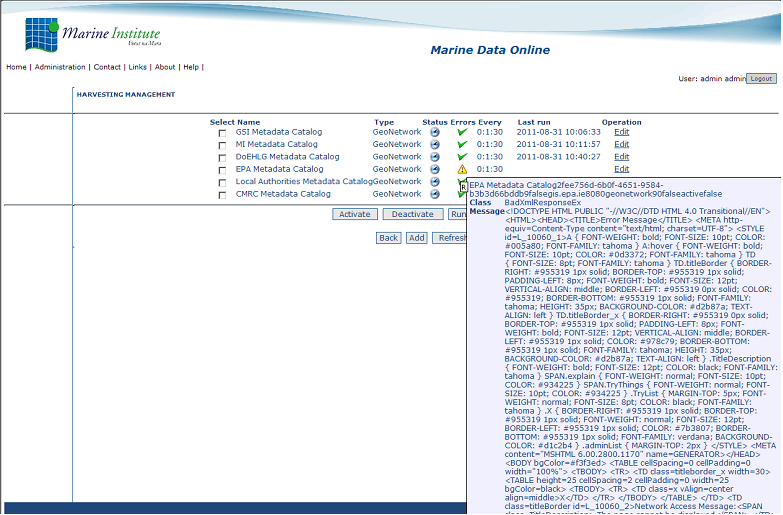Click CMRC Metadata Catalog name
Image resolution: width=783 pixels, height=515 pixels.
(283, 194)
